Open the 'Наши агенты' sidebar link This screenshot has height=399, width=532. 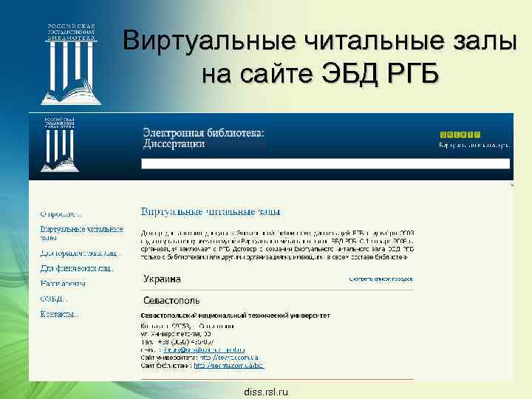tap(63, 284)
